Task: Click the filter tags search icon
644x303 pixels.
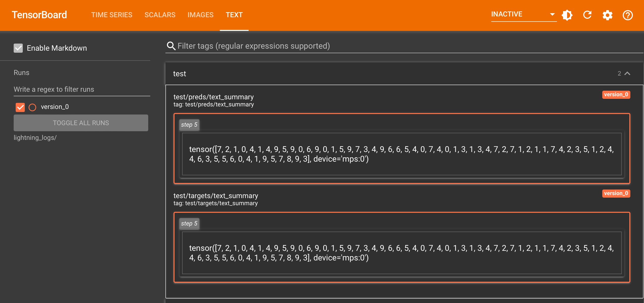Action: coord(171,46)
